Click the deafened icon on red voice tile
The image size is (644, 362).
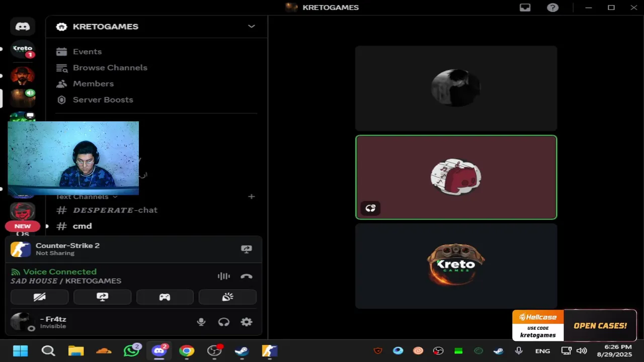[370, 208]
